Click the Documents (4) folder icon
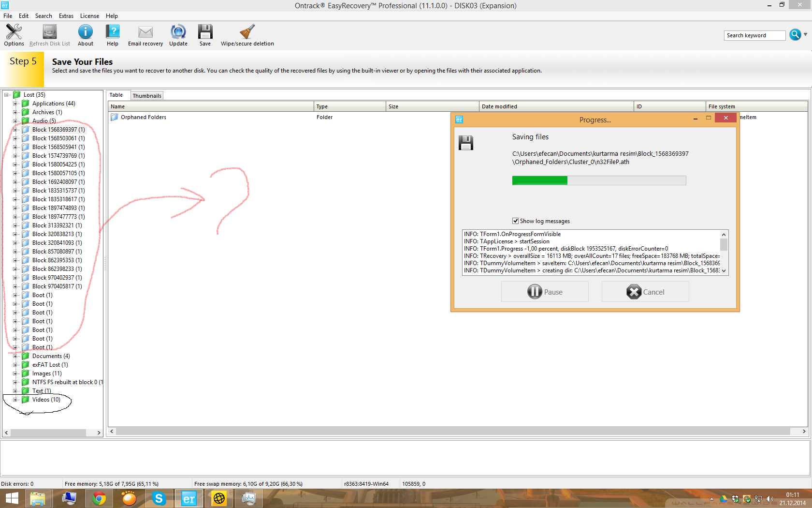The height and width of the screenshot is (508, 812). [x=26, y=356]
